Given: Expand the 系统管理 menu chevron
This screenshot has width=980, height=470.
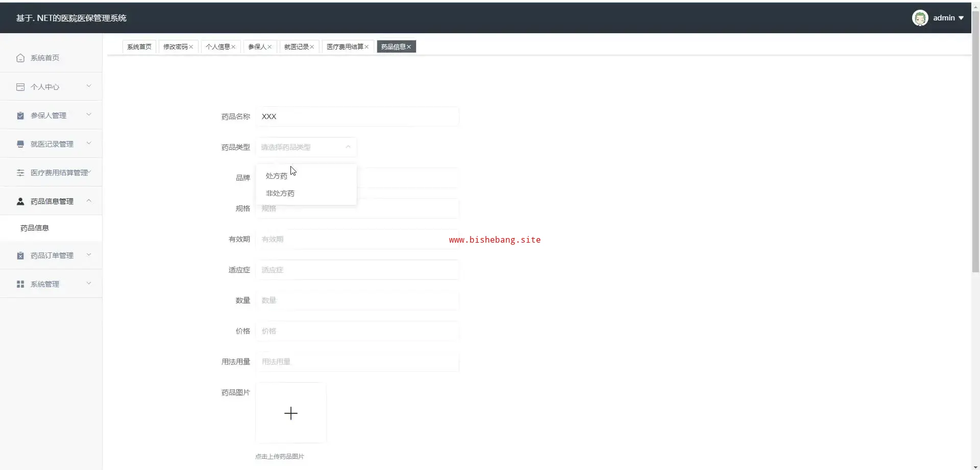Looking at the screenshot, I should coord(89,283).
